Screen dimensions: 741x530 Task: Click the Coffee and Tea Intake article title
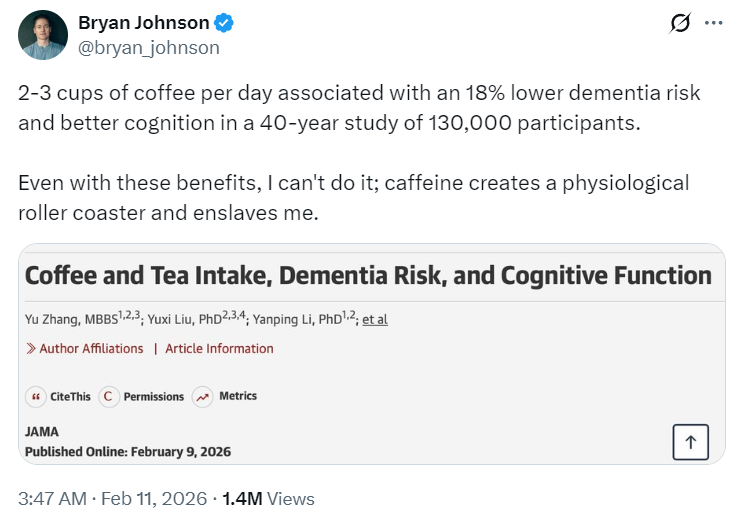tap(368, 276)
